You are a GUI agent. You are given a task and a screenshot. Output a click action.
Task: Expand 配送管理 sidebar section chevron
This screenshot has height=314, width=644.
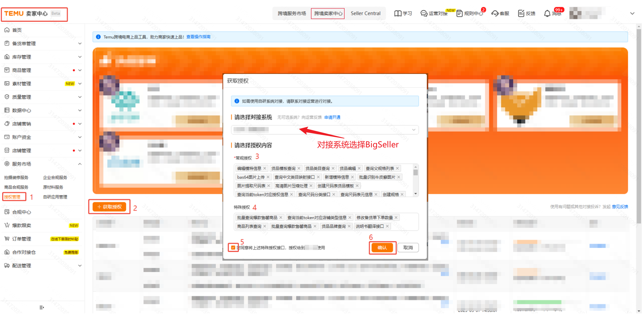[x=80, y=265]
